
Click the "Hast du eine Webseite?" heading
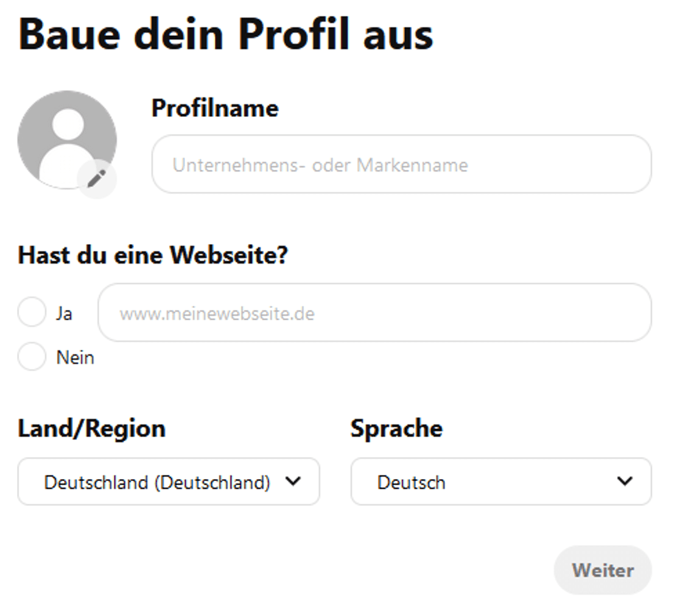click(153, 255)
